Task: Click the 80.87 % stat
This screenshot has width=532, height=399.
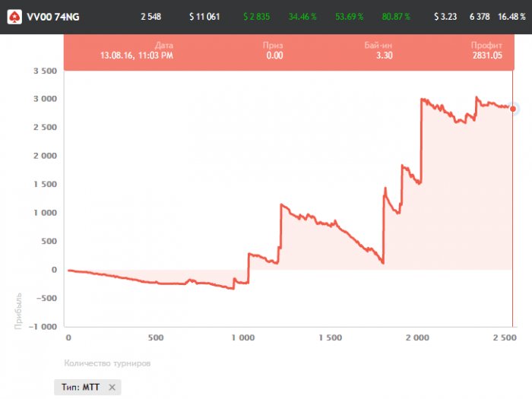Action: pyautogui.click(x=396, y=17)
